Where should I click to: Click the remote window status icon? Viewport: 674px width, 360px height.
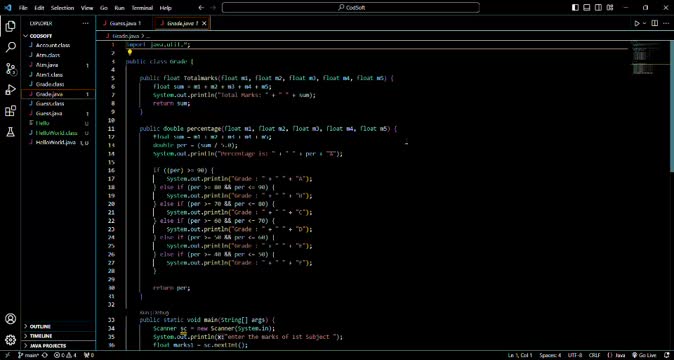click(7, 355)
